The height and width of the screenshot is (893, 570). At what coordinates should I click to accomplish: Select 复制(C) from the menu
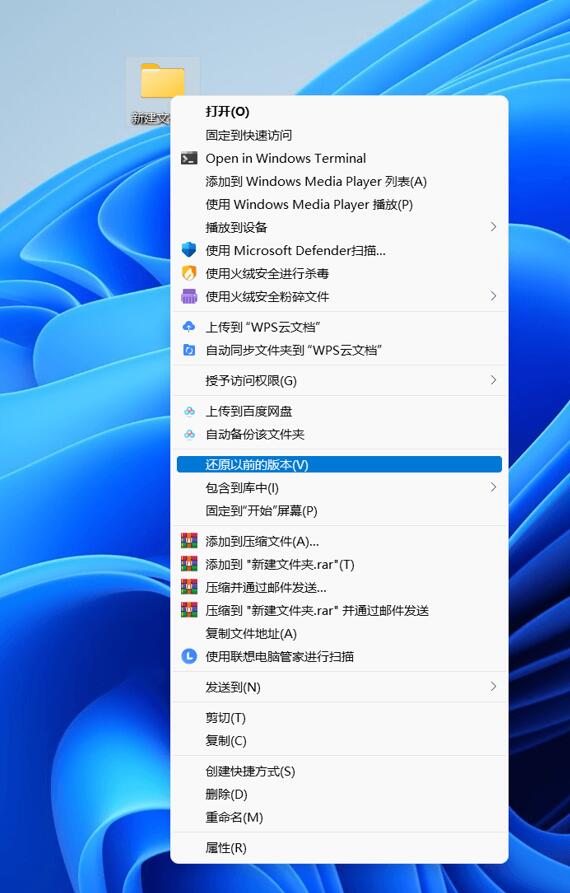coord(339,740)
